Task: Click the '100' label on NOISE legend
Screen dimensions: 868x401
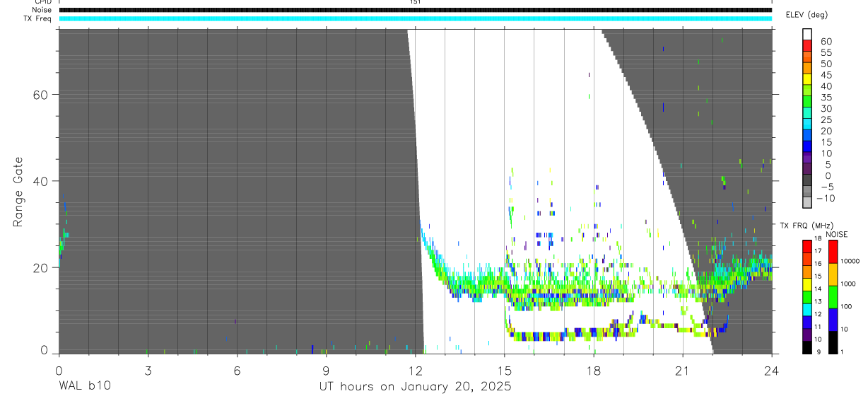Action: click(x=847, y=307)
